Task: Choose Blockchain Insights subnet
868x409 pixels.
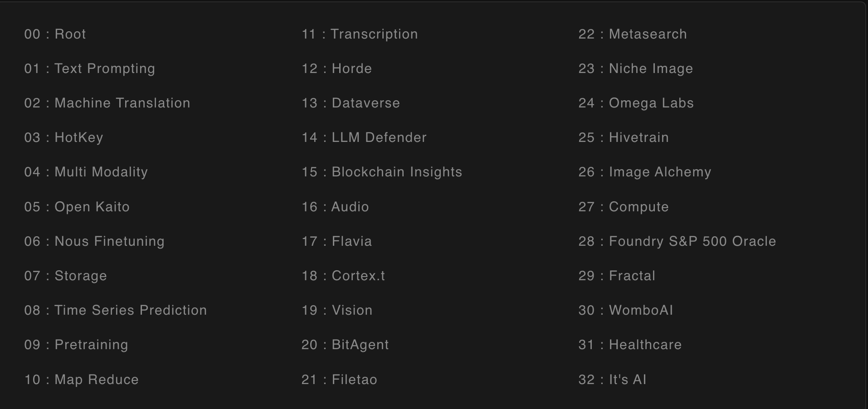Action: point(382,172)
